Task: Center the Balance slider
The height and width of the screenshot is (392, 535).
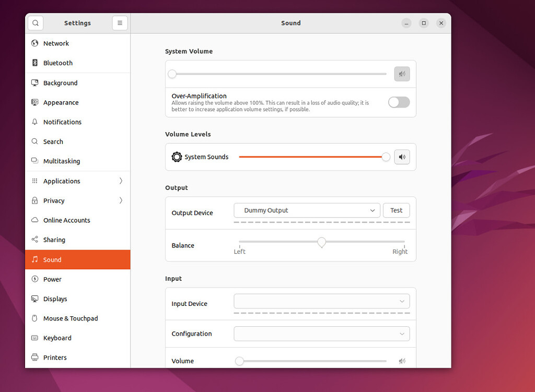Action: click(x=321, y=243)
